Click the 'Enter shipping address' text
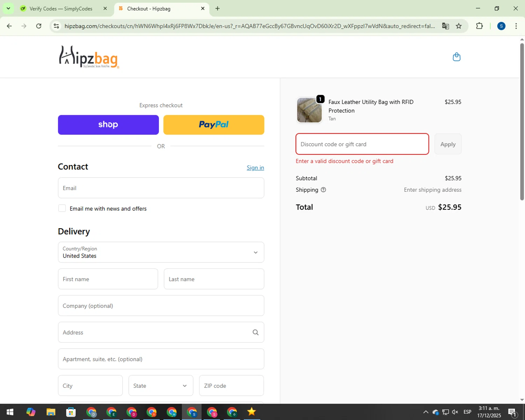525x420 pixels. 433,190
